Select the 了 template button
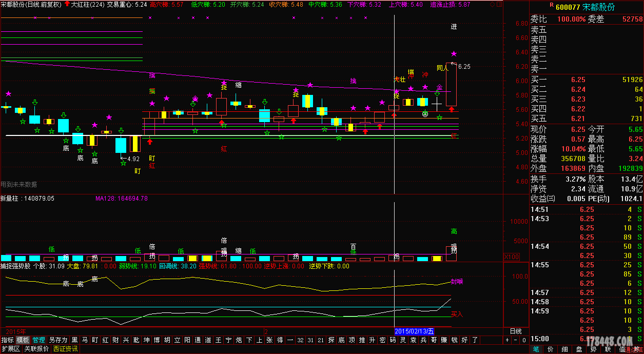The image size is (644, 354). click(x=475, y=340)
